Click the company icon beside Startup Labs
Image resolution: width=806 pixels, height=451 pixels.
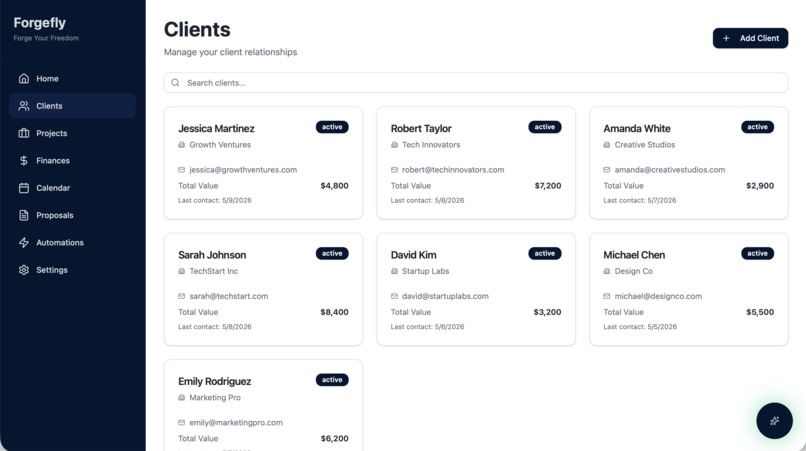tap(394, 271)
